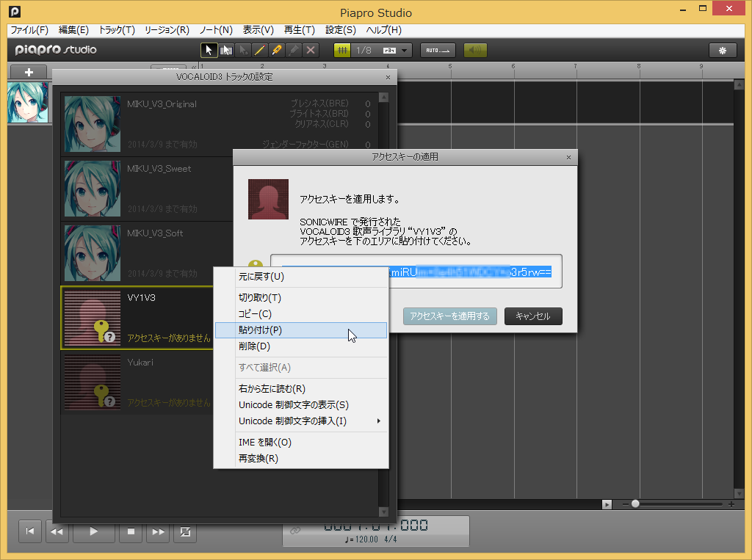
Task: Click the rewind to start button
Action: [29, 531]
